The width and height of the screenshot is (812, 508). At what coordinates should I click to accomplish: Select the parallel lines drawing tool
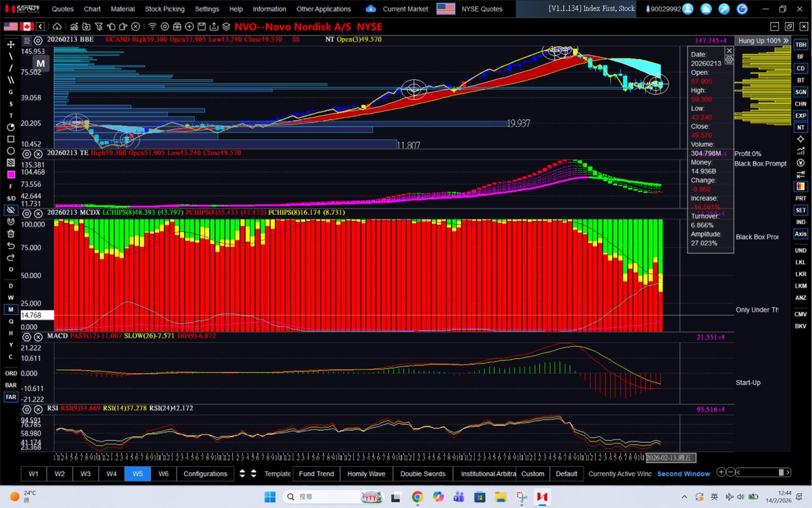(11, 79)
